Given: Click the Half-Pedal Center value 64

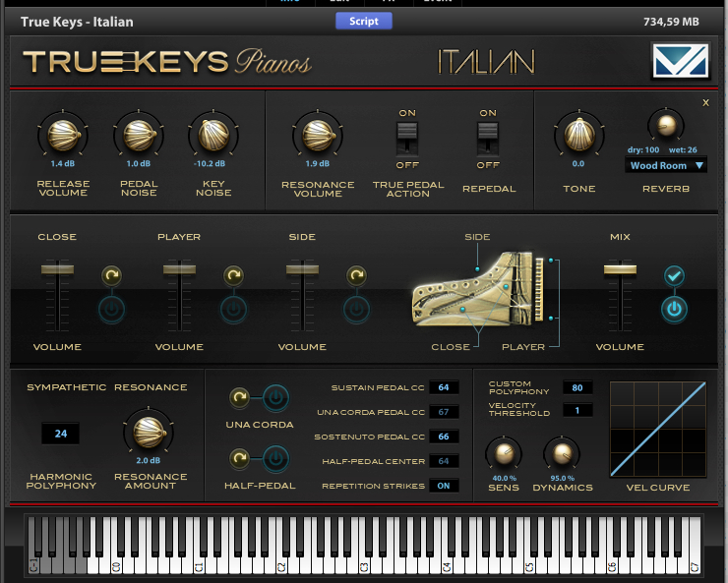Looking at the screenshot, I should (444, 461).
